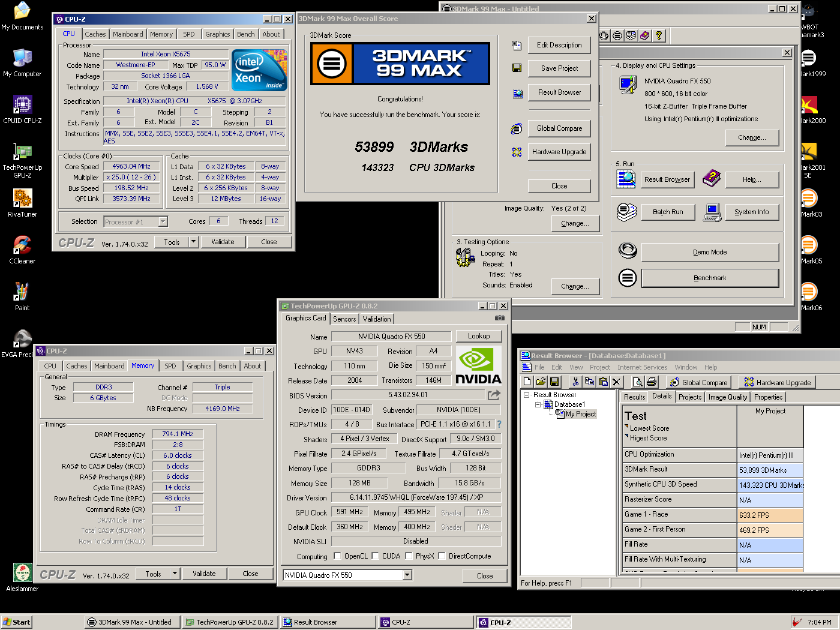Click the open folder icon in Result Browser toolbar

(541, 382)
